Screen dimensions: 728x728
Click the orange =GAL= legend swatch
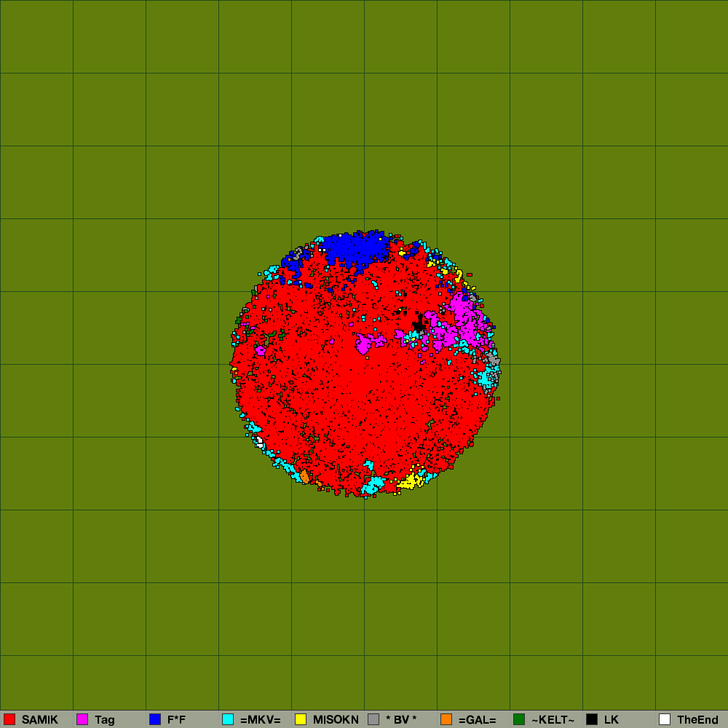[446, 719]
